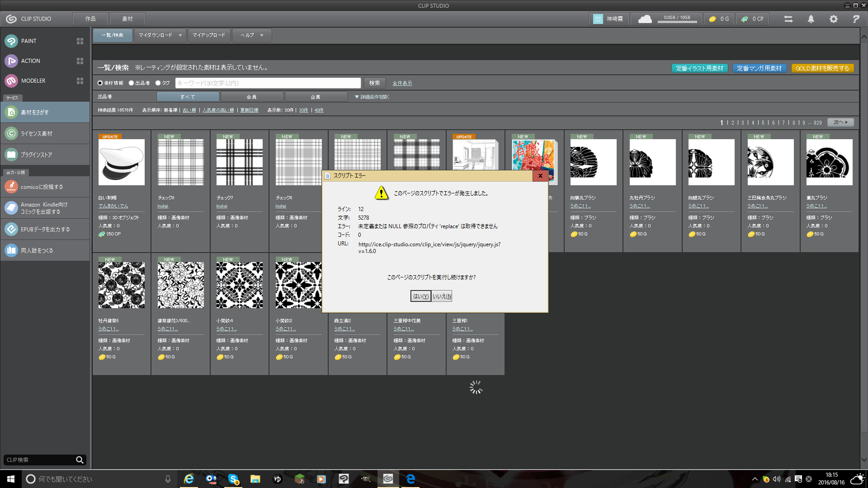The width and height of the screenshot is (868, 488).
Task: Expand the マイダウンロード dropdown
Action: 160,35
